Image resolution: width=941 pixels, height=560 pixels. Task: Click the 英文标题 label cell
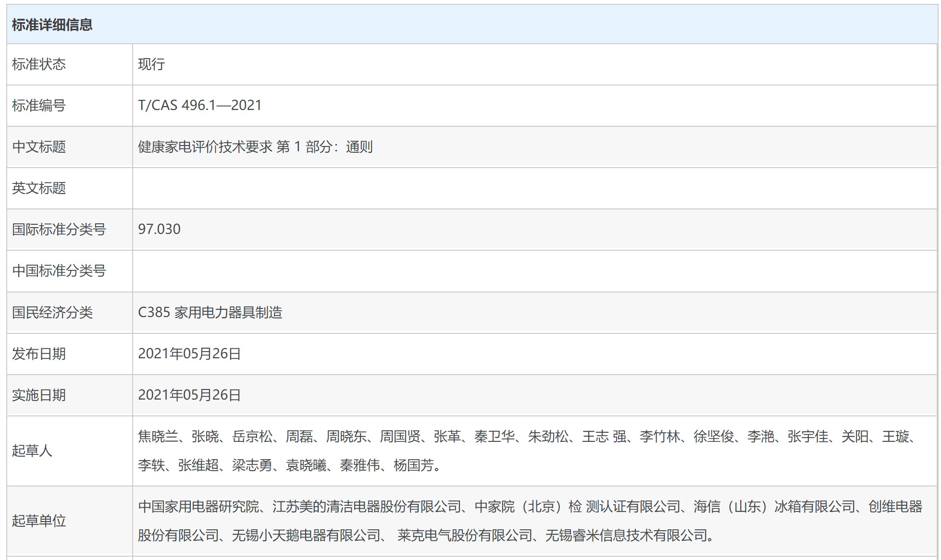click(39, 188)
